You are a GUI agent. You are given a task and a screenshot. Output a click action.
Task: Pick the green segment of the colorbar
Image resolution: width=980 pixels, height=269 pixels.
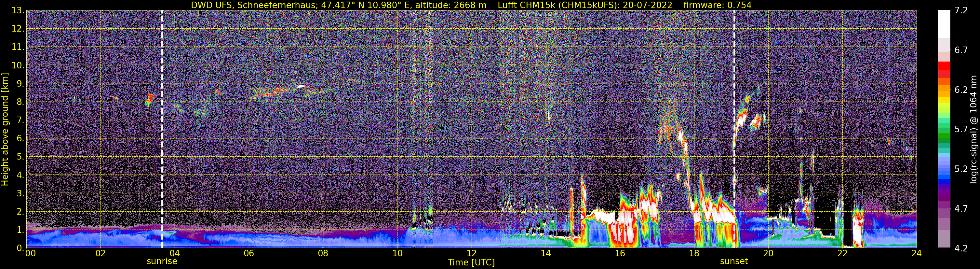coord(944,136)
